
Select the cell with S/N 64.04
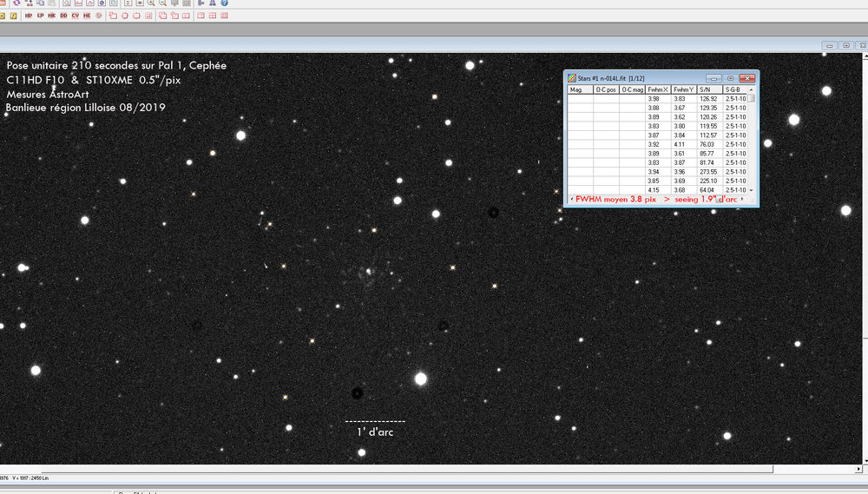[710, 190]
